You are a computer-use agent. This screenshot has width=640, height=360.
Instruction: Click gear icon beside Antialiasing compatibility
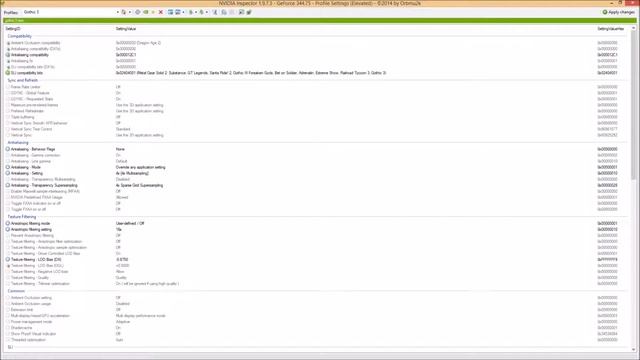[x=8, y=55]
